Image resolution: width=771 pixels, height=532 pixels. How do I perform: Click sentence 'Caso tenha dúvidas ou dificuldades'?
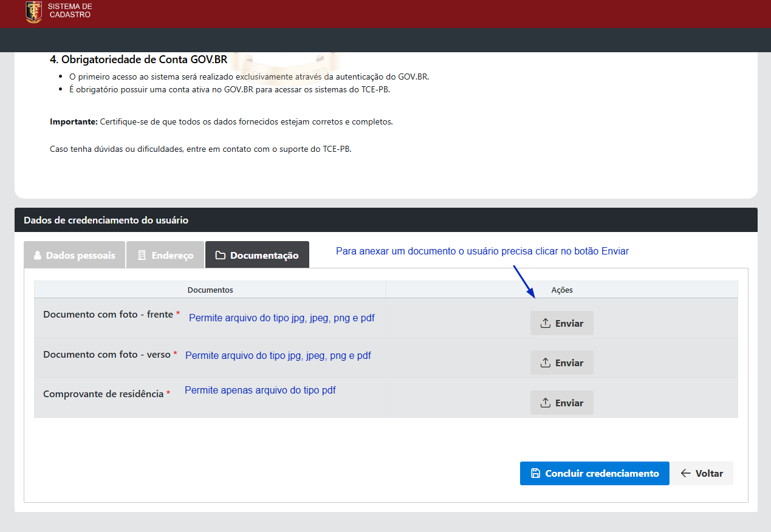200,149
